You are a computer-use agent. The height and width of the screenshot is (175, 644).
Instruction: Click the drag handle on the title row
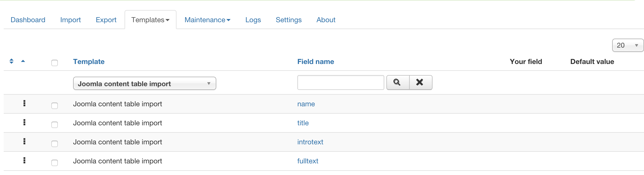24,122
